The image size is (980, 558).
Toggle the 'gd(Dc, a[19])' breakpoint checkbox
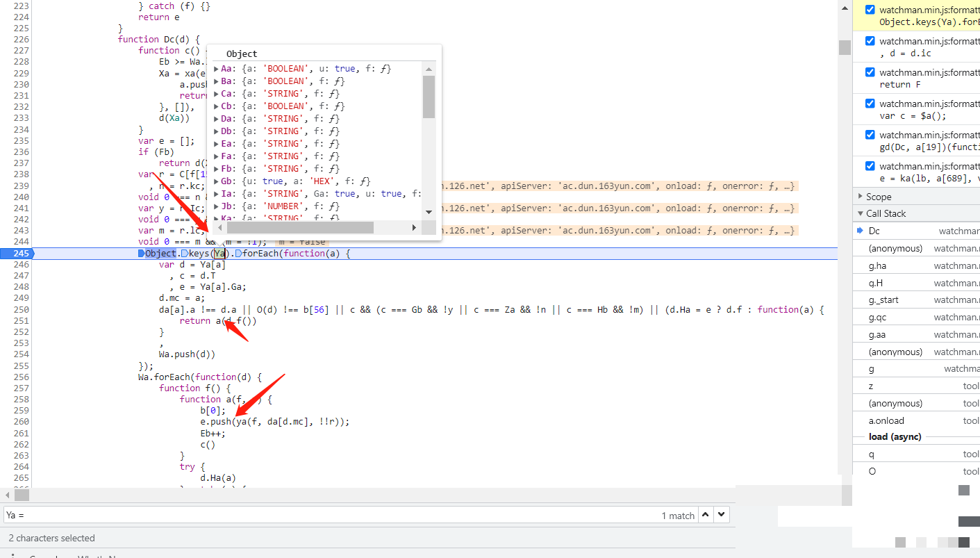[x=870, y=135]
